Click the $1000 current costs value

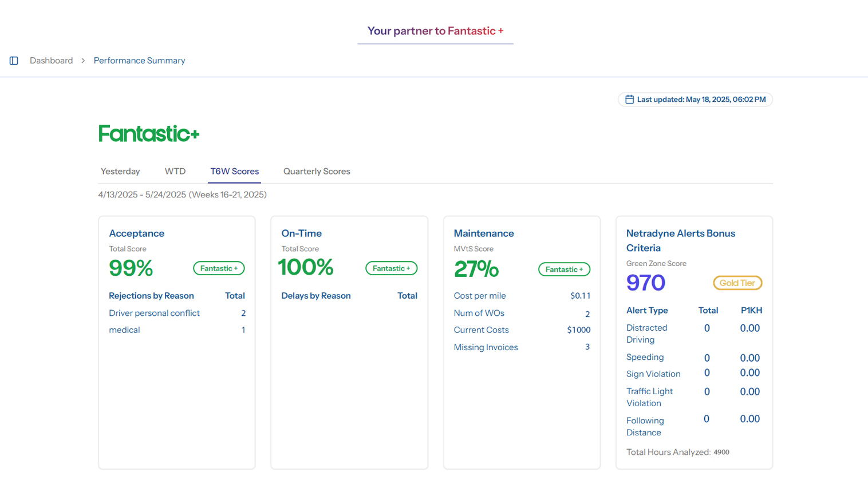(x=578, y=330)
